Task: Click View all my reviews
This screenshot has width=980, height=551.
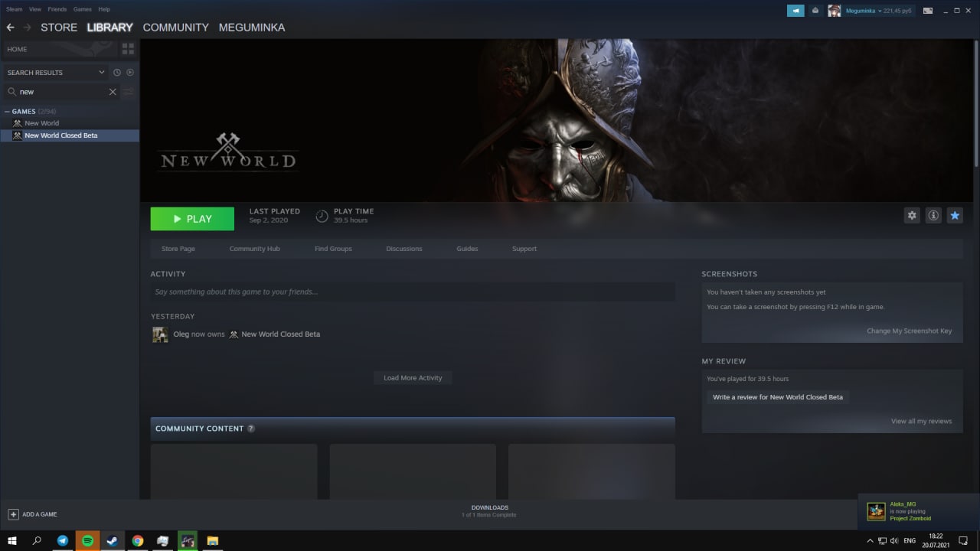Action: pyautogui.click(x=922, y=422)
